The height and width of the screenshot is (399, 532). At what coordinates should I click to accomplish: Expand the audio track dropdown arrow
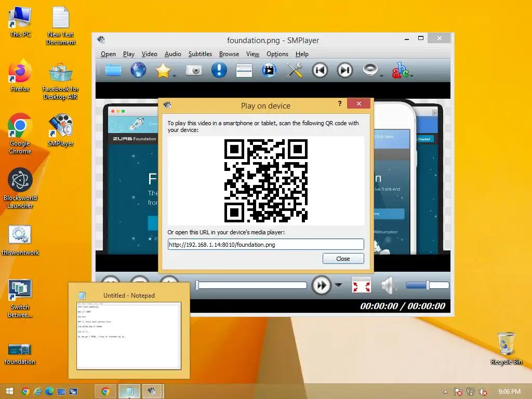(381, 76)
